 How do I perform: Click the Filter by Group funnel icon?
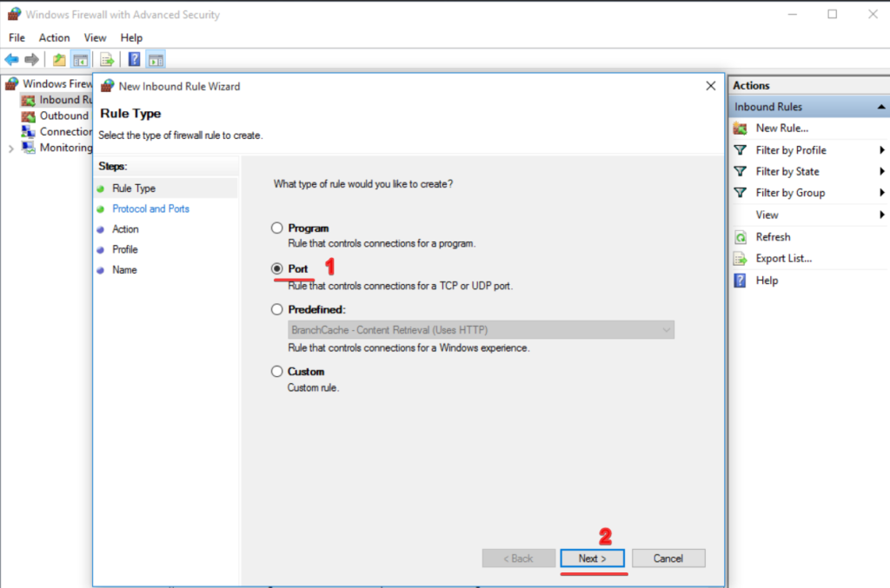pyautogui.click(x=741, y=193)
